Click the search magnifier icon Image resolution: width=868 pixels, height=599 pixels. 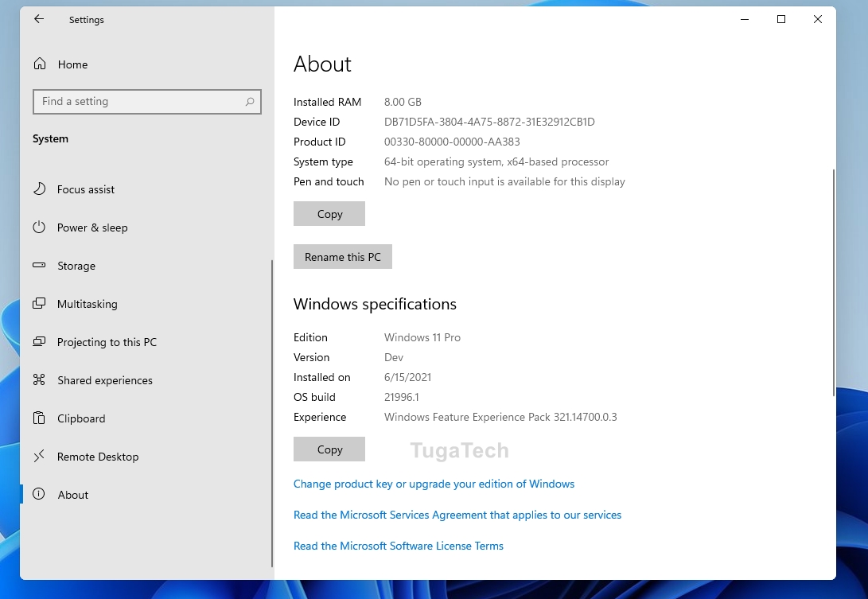(250, 101)
